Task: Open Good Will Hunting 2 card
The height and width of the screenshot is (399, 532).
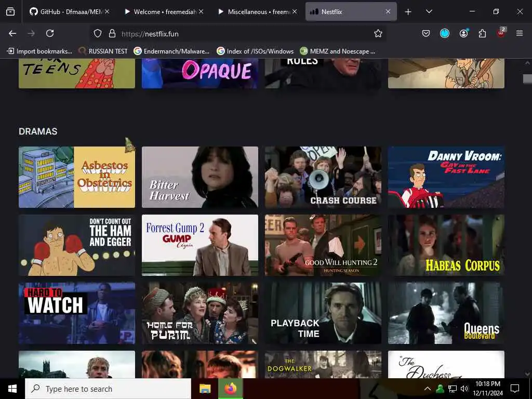Action: click(323, 245)
